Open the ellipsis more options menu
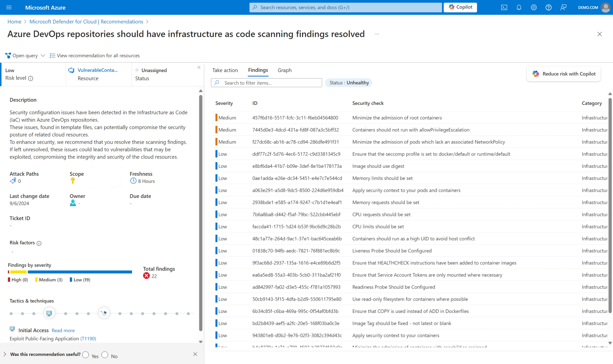 click(x=377, y=34)
